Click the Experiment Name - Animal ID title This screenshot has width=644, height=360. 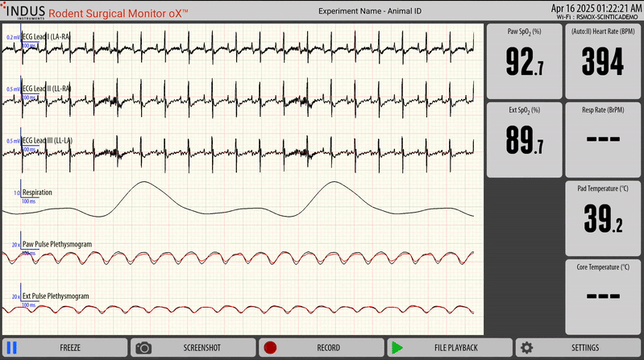tap(370, 11)
